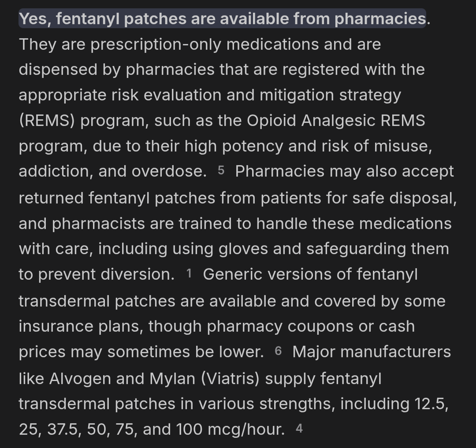This screenshot has width=476, height=448.
Task: Click the highlighted 'Yes, fentanyl patches' sentence
Action: [222, 19]
